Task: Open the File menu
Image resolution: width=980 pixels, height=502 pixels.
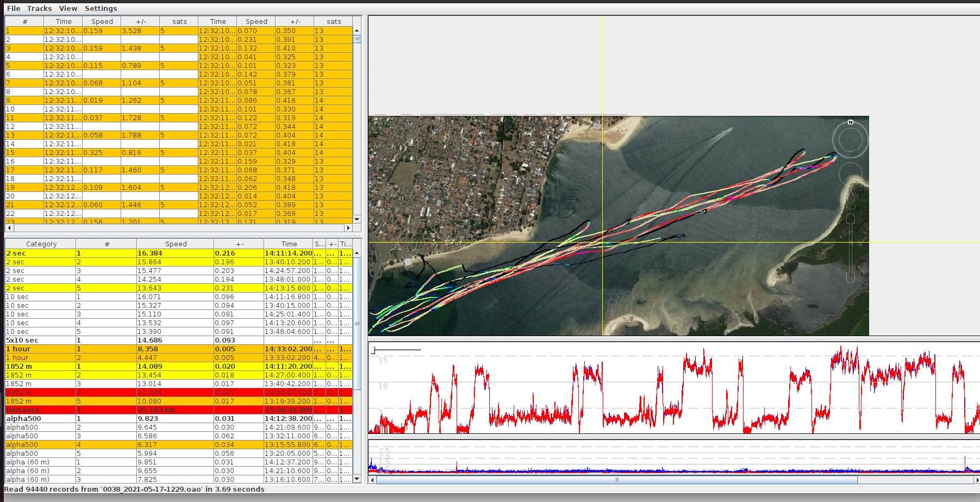Action: (14, 8)
